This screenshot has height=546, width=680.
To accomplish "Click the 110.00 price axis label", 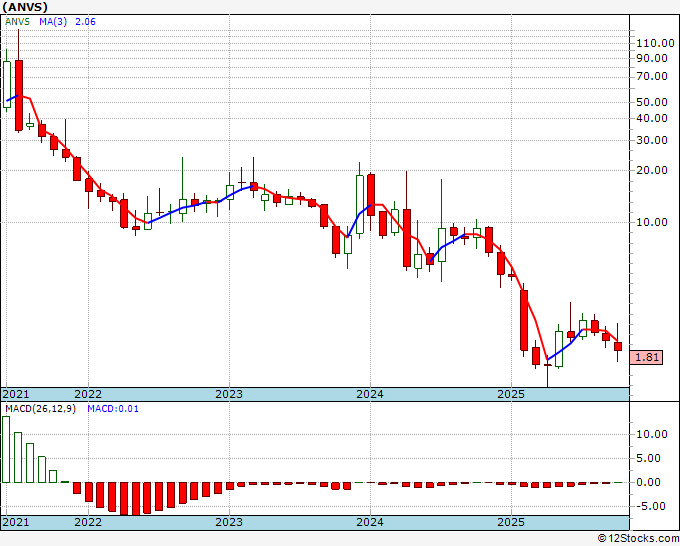I will [x=655, y=43].
